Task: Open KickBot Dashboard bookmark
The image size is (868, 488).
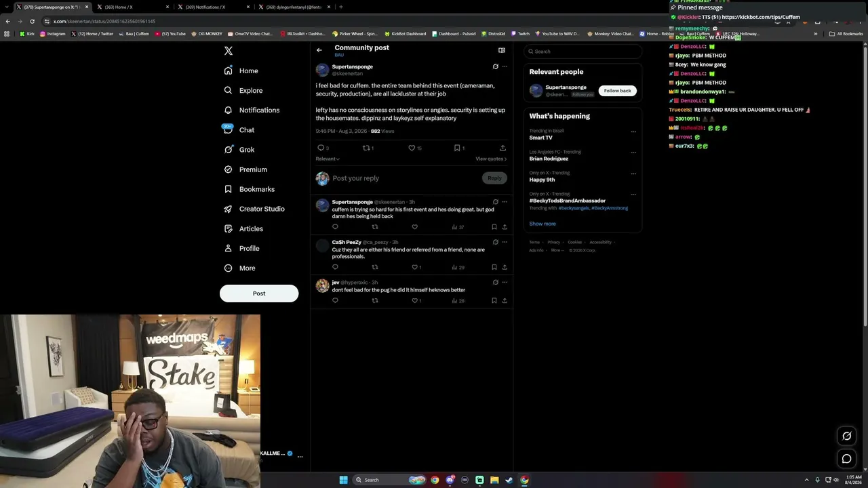Action: tap(405, 33)
